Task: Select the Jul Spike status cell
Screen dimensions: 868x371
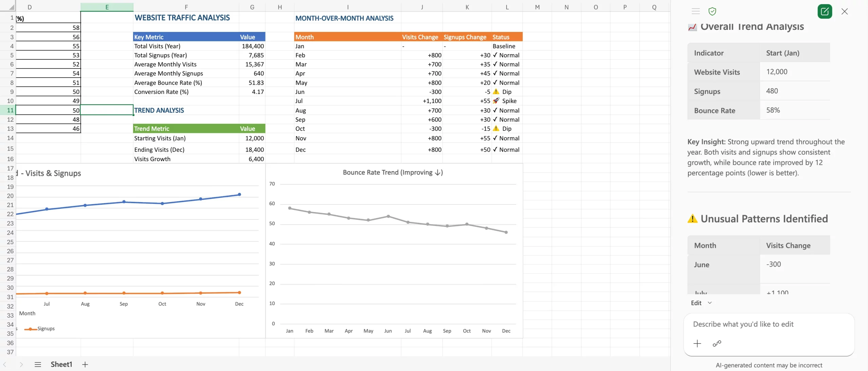Action: coord(507,101)
